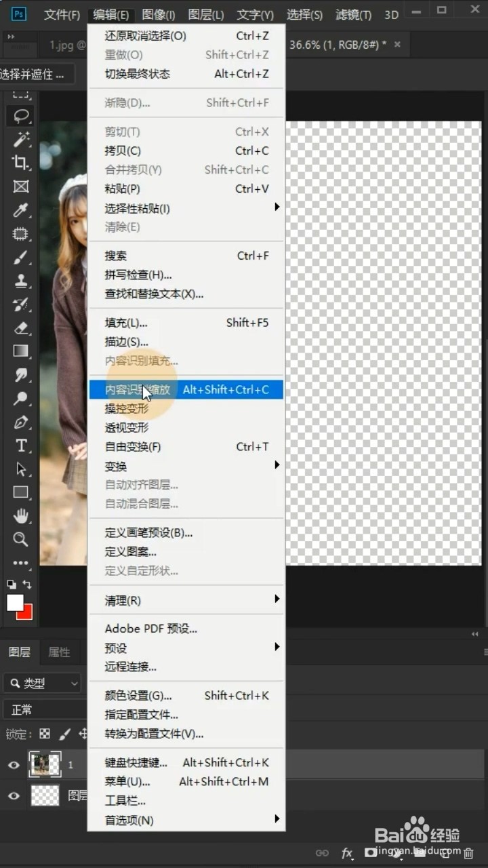Select the Pen tool

click(x=21, y=422)
